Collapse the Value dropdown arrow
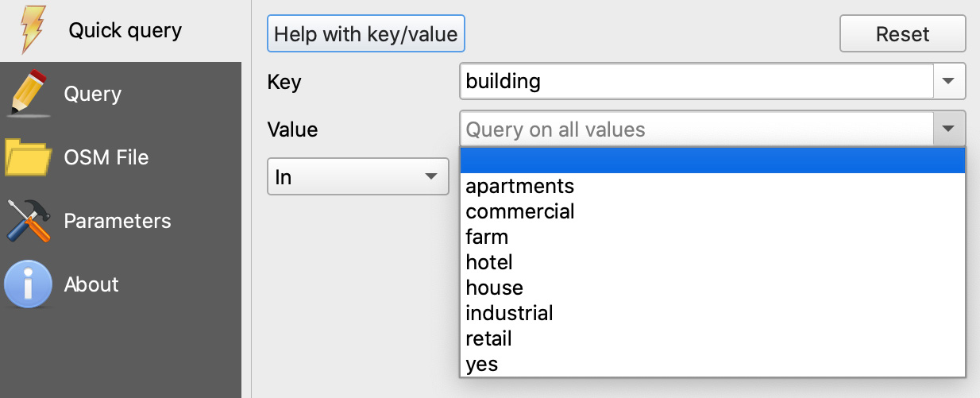This screenshot has height=398, width=980. 949,129
